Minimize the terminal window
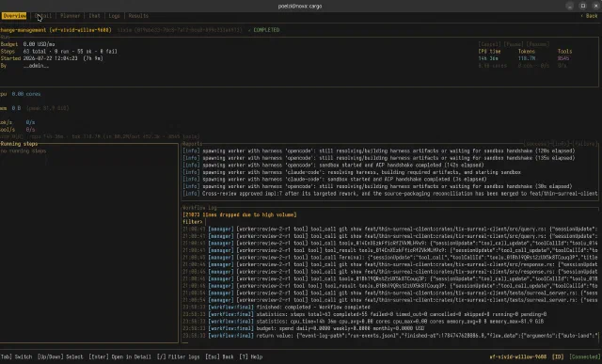 570,6
